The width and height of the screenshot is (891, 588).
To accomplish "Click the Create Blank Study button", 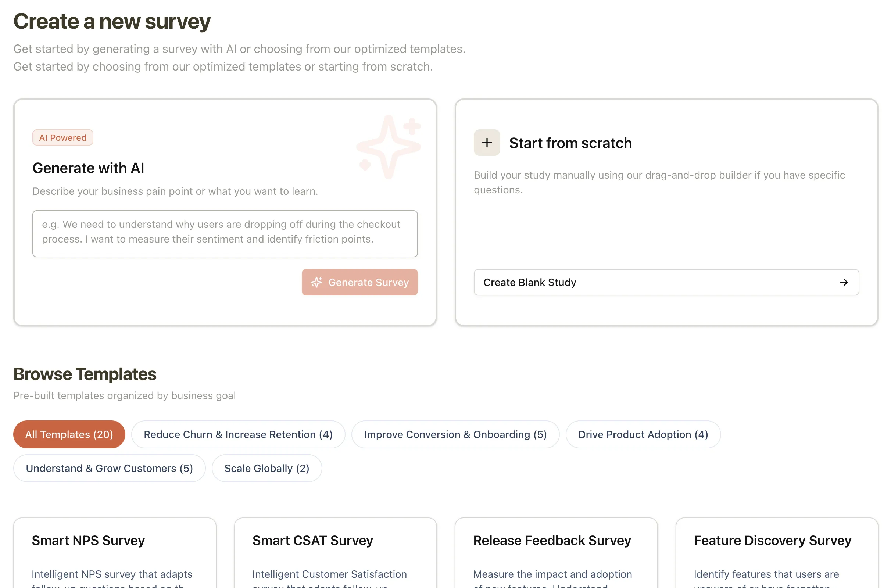I will (666, 282).
